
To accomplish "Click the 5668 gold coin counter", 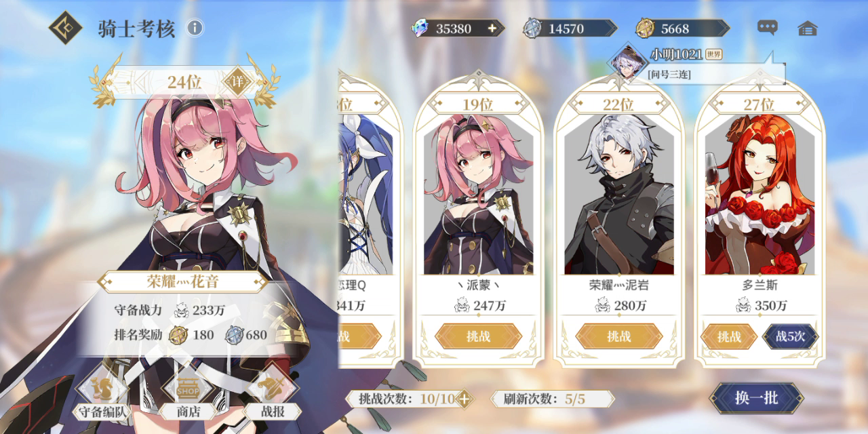I will point(682,28).
